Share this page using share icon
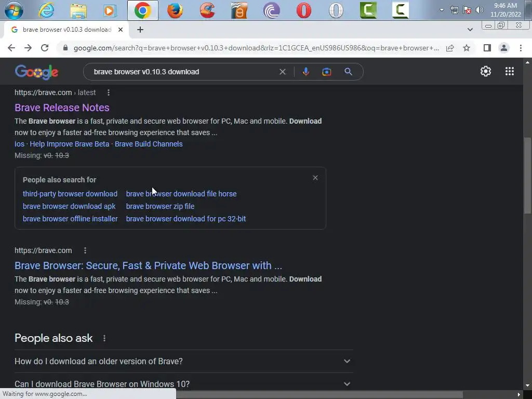 point(450,48)
